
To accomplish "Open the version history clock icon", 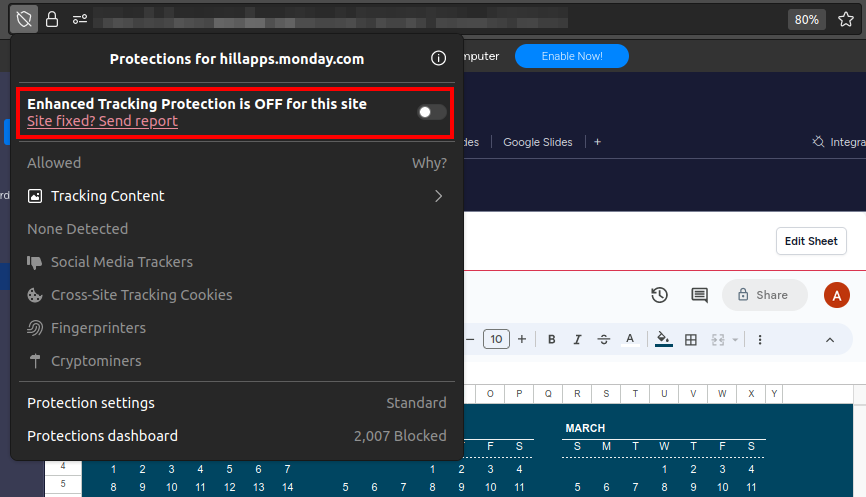I will [x=659, y=295].
